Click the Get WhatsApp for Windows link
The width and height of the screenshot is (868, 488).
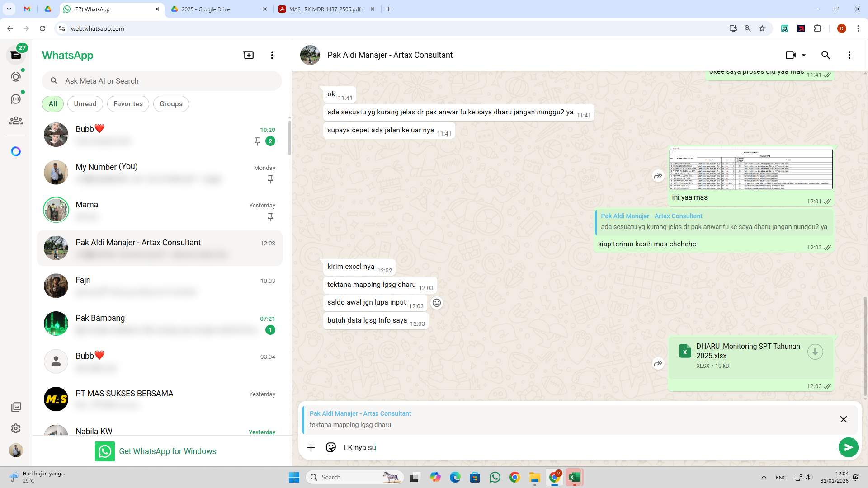click(x=168, y=451)
